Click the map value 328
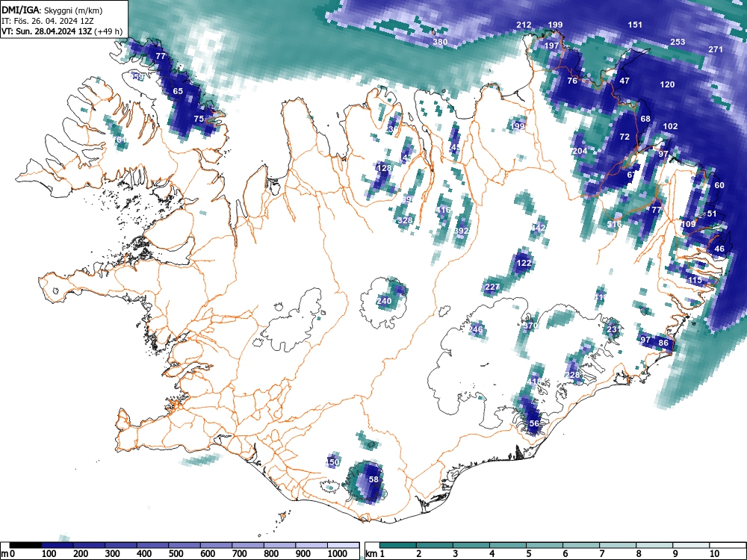Screen dimensions: 747x560 click(x=404, y=220)
